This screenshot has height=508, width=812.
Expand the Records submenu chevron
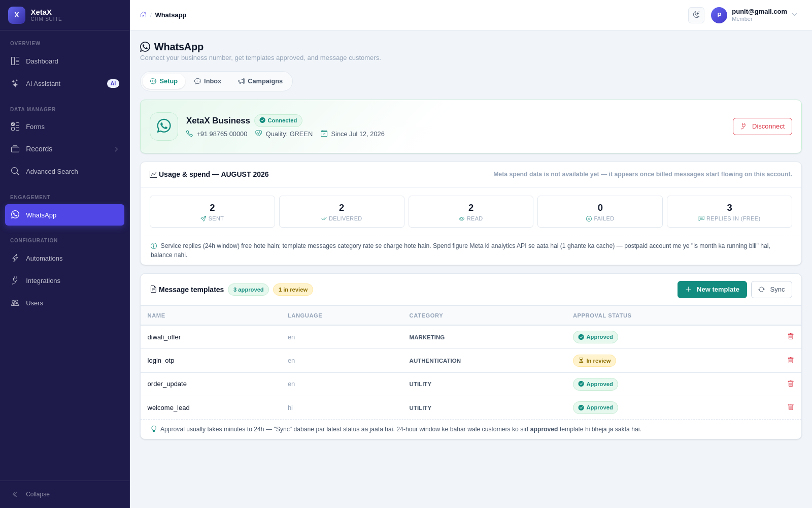coord(116,149)
